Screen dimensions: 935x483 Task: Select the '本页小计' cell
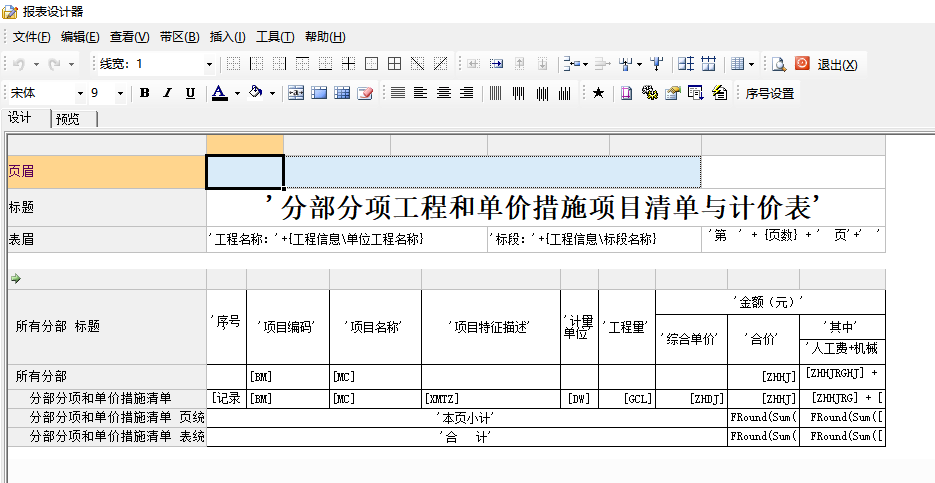[467, 418]
